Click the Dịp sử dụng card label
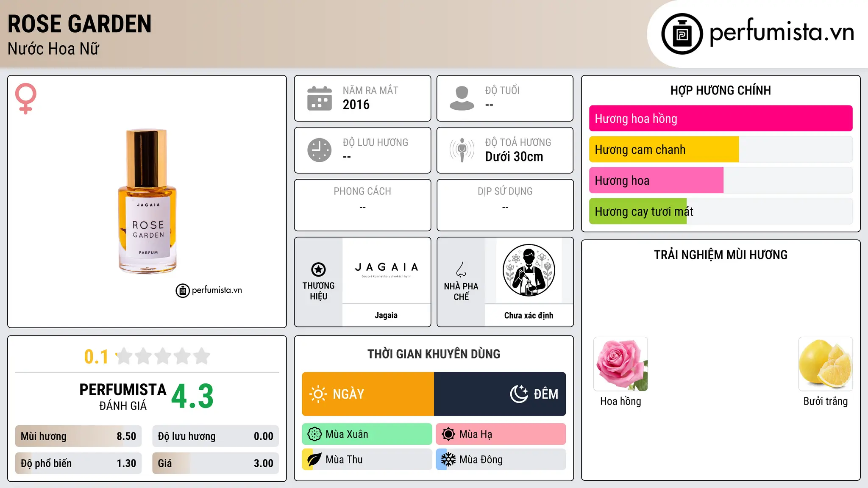The image size is (868, 488). click(x=505, y=191)
